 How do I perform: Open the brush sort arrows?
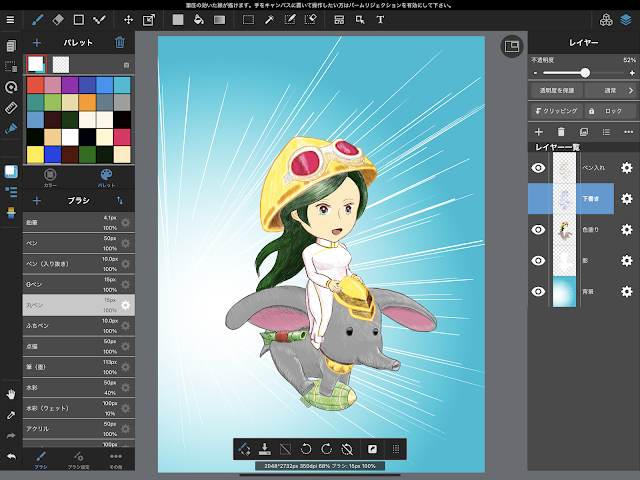point(120,200)
